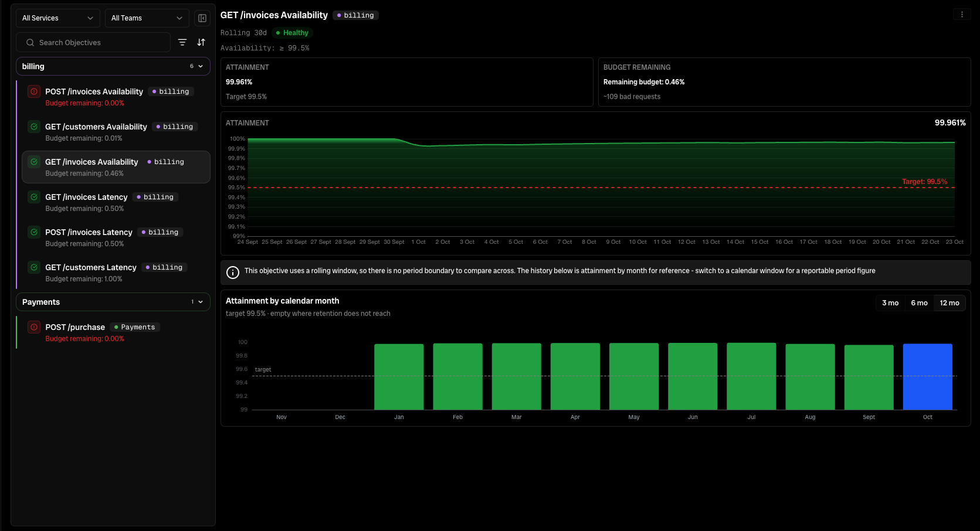Open POST /purchase objective
This screenshot has height=531, width=980.
point(116,332)
